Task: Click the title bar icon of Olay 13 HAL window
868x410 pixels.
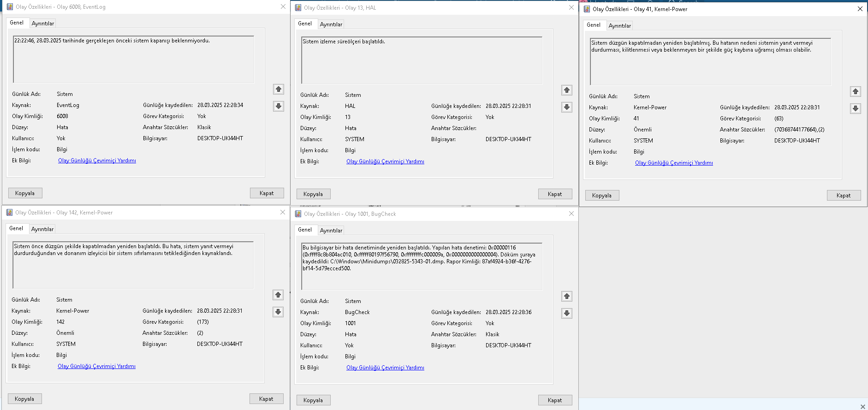Action: pyautogui.click(x=298, y=8)
